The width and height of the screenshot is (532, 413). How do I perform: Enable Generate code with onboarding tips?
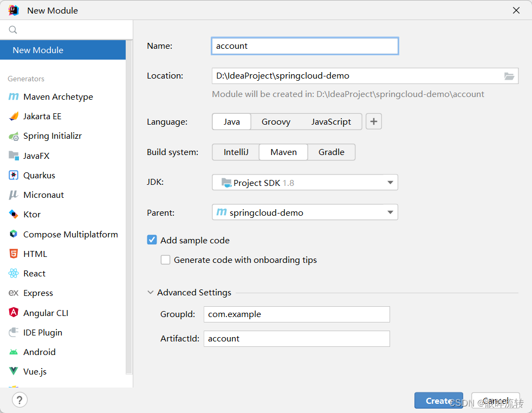coord(166,260)
